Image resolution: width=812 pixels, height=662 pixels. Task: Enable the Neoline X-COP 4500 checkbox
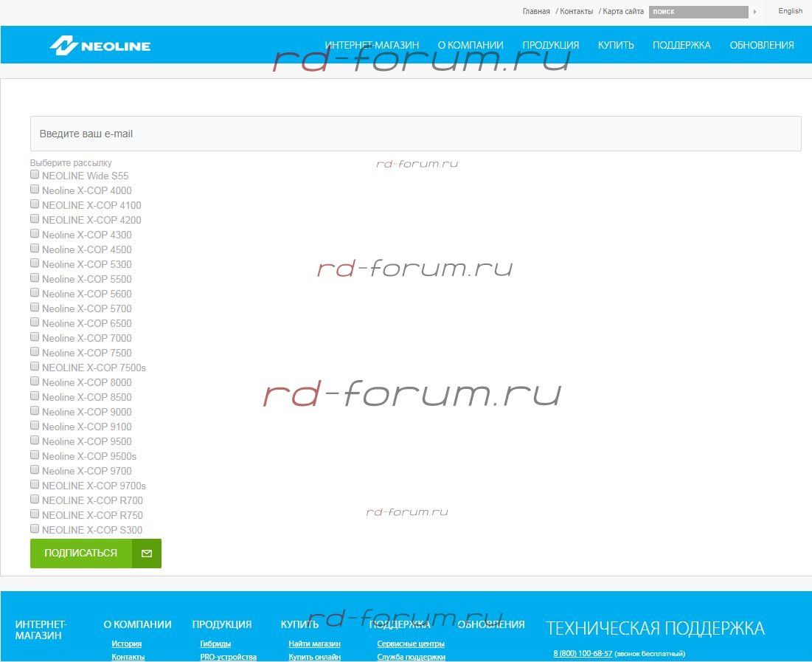pos(35,249)
